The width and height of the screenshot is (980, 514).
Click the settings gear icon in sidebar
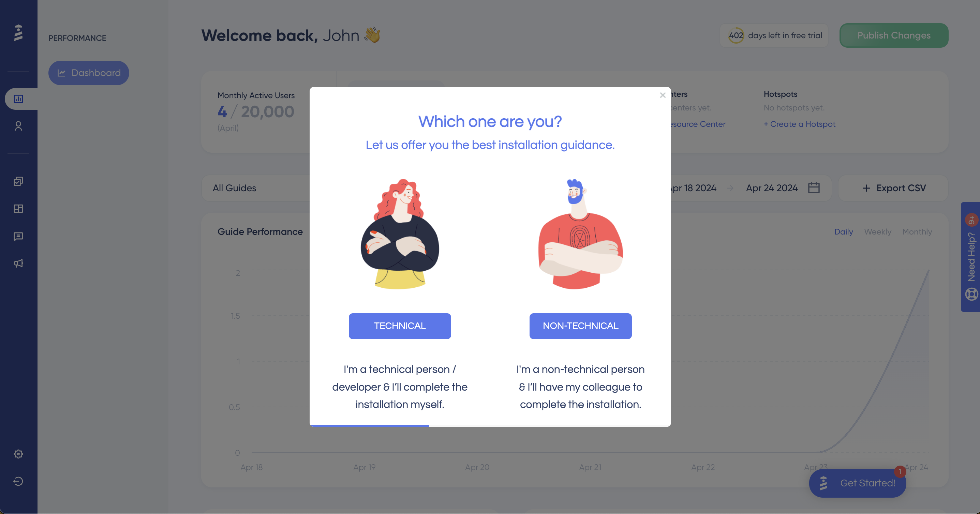(18, 454)
